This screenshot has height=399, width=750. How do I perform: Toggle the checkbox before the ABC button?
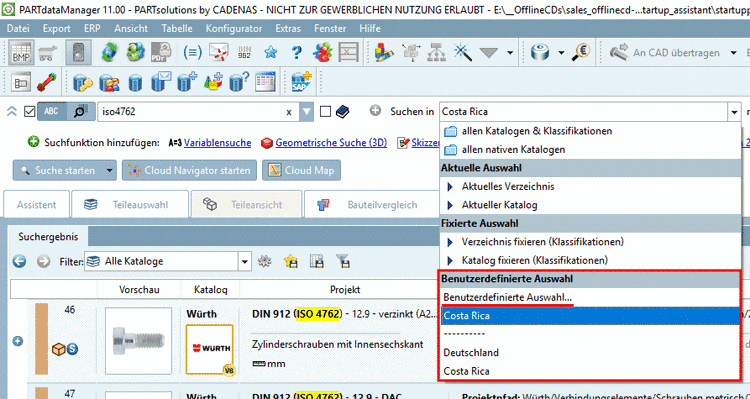click(29, 112)
